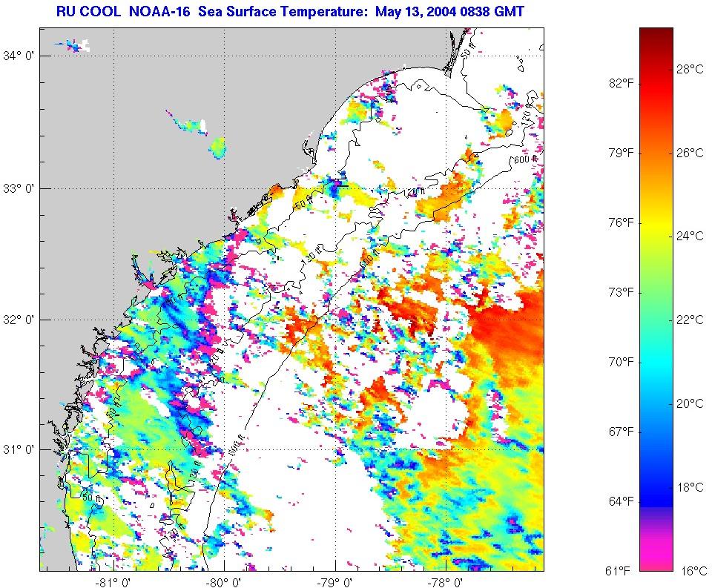Click the 26°C colorbar label

[690, 153]
